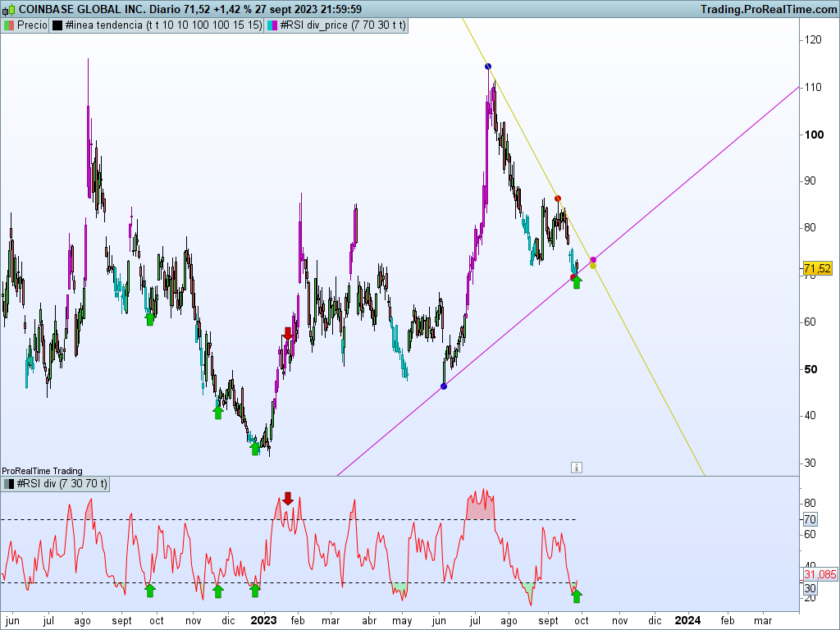840x630 pixels.
Task: Click the boxed 30 RSI level label
Action: tap(810, 588)
